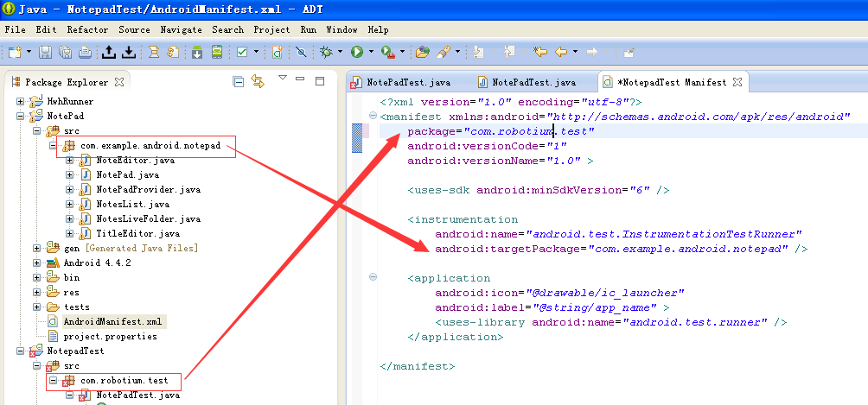
Task: Open the Android Virtual Device Manager icon
Action: point(216,52)
